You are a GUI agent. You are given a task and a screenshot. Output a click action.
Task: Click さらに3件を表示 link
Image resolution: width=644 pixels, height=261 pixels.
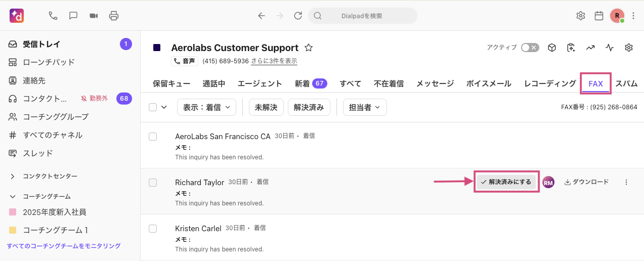pyautogui.click(x=274, y=61)
